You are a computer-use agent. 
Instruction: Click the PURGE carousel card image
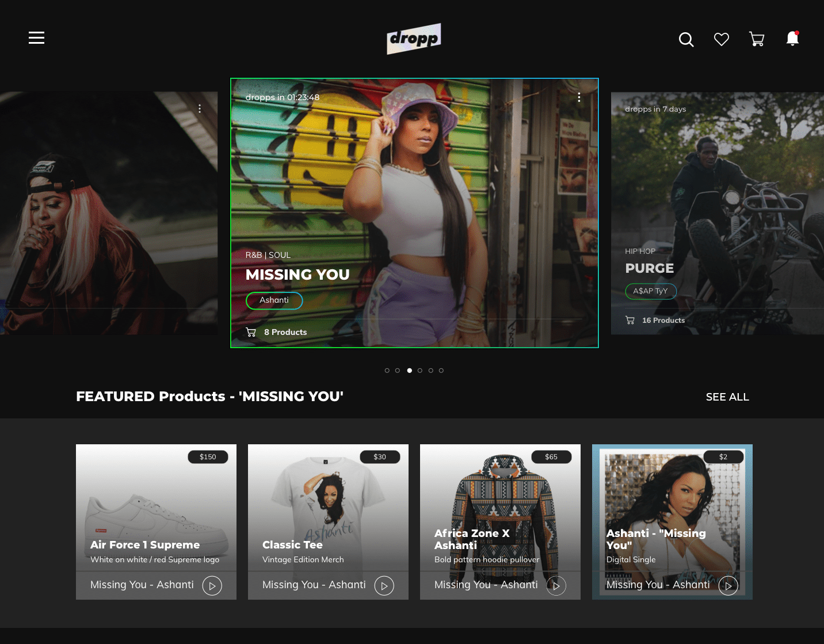pos(718,213)
